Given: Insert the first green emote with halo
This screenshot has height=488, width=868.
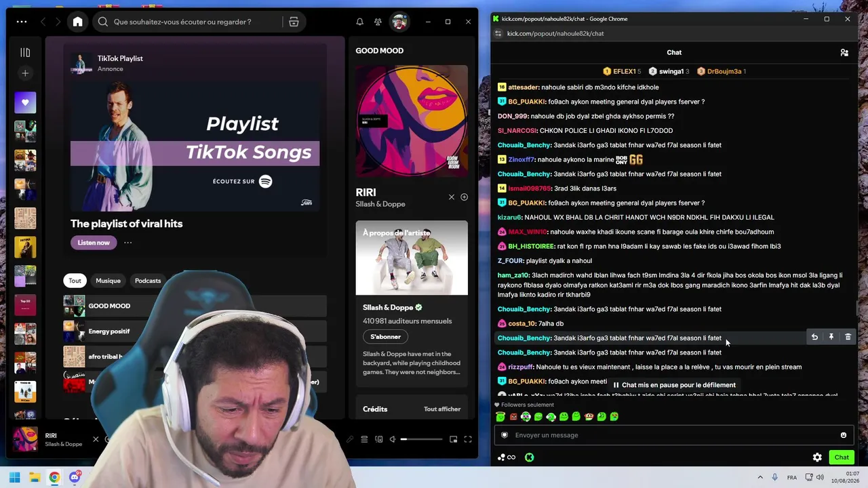Looking at the screenshot, I should pos(500,417).
